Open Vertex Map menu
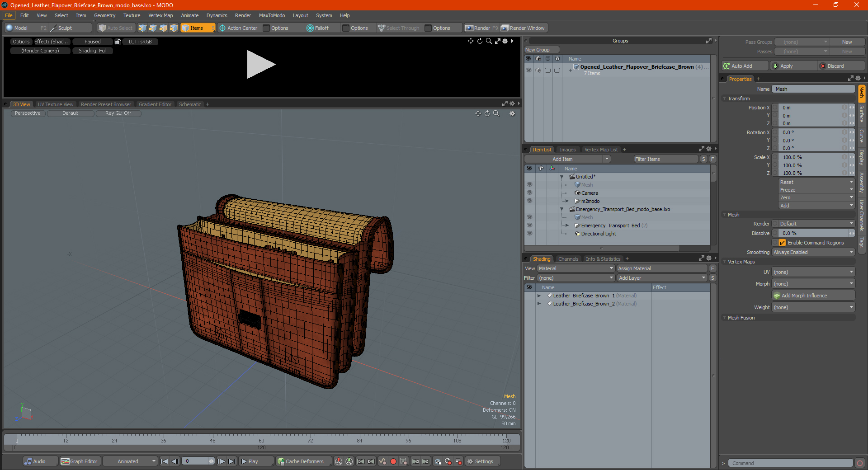The height and width of the screenshot is (470, 868). [x=160, y=15]
